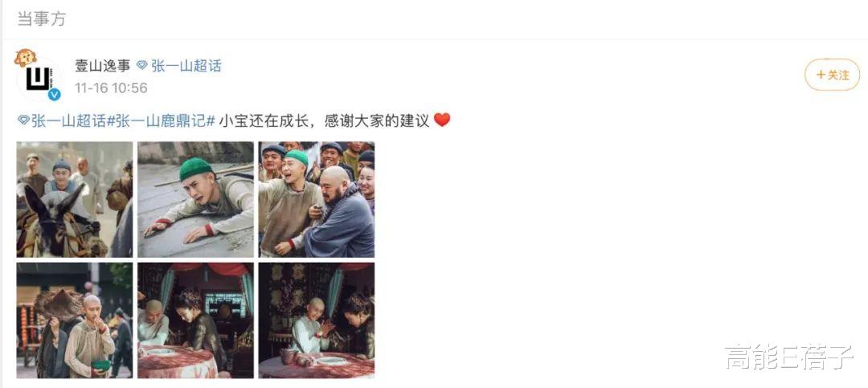
Task: Click the monkey badge above the avatar
Action: coord(25,58)
